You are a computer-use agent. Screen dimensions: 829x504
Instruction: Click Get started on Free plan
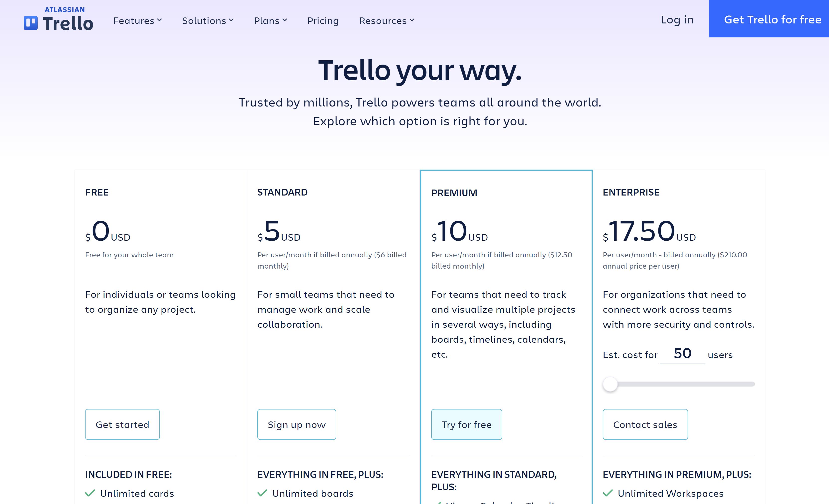(122, 424)
